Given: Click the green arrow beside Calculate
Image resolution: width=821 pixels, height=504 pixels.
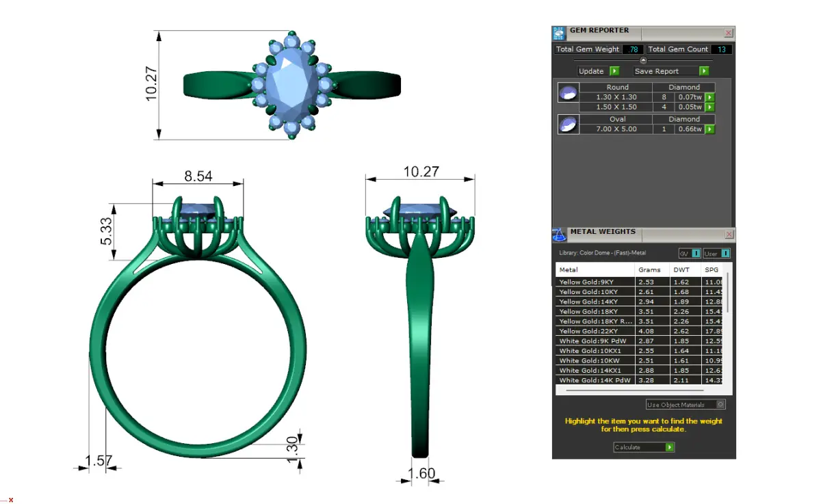Looking at the screenshot, I should coord(670,447).
